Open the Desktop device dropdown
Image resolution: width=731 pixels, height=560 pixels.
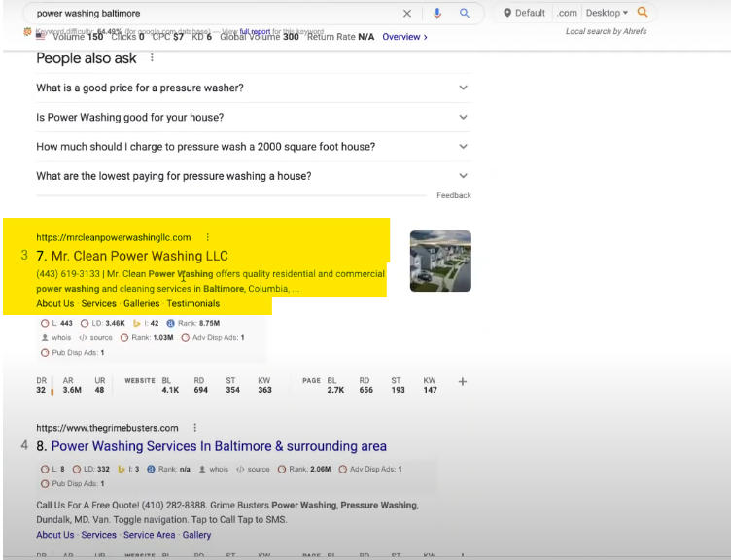607,13
